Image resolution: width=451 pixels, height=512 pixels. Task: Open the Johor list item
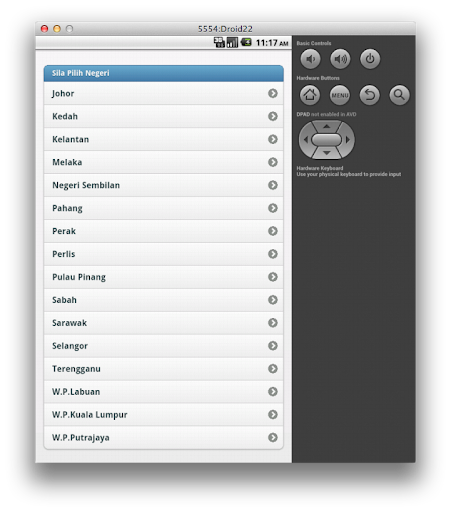(x=163, y=93)
